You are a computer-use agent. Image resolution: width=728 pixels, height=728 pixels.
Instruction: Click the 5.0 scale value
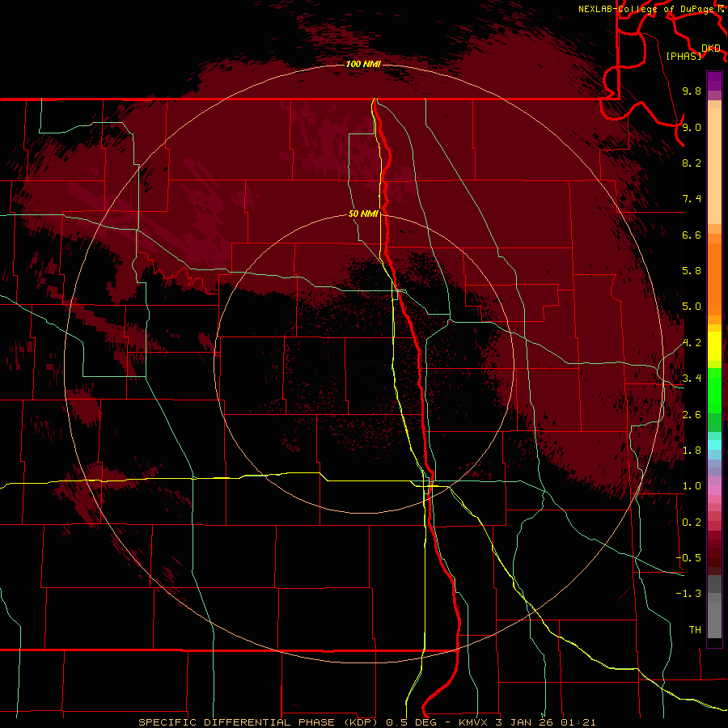692,307
